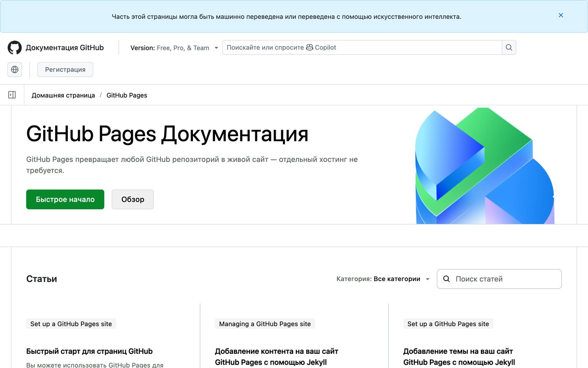Viewport: 588px width, 368px height.
Task: Click the search magnifier button
Action: (x=509, y=47)
